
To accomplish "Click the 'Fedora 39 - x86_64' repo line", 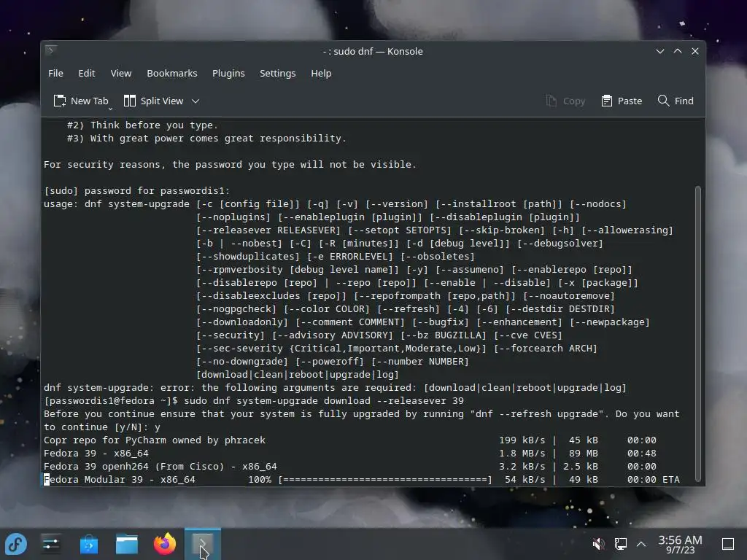I will tap(350, 454).
